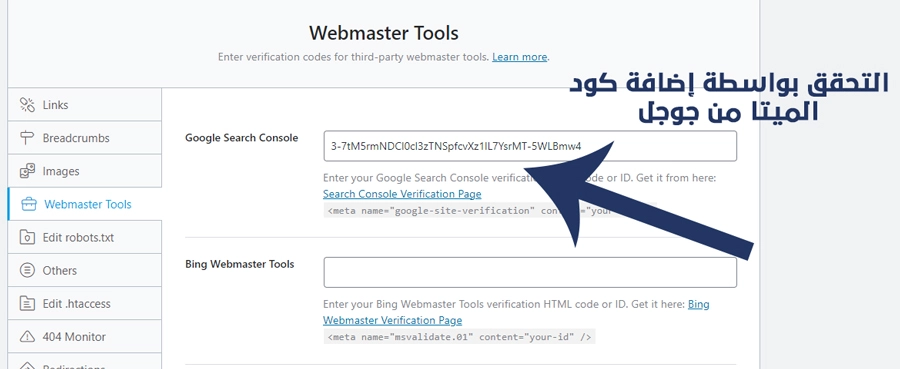Go to Edit robots.txt tab
Viewport: 900px width, 369px height.
click(x=85, y=237)
